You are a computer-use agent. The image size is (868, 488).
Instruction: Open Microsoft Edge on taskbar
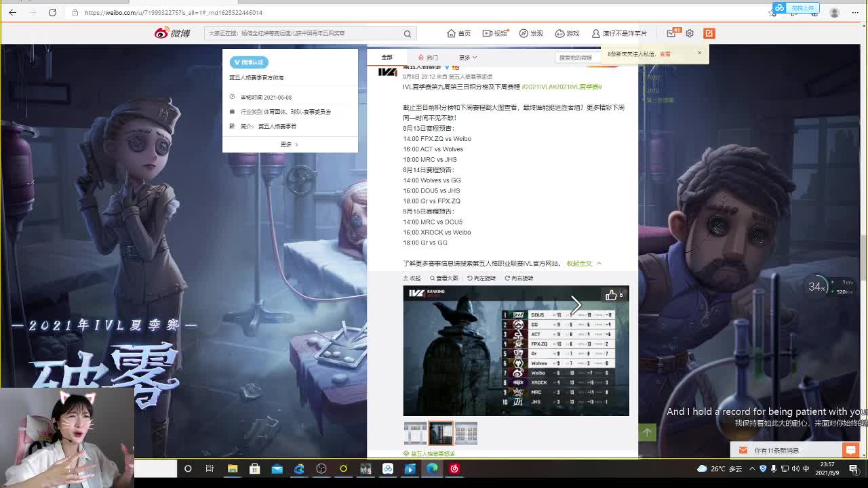click(x=432, y=468)
